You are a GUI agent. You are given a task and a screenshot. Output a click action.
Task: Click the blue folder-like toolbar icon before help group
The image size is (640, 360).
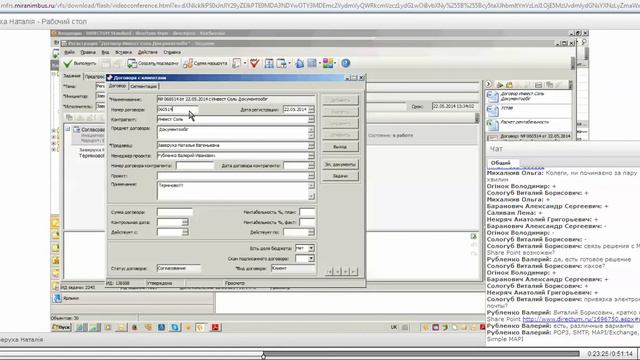300,63
